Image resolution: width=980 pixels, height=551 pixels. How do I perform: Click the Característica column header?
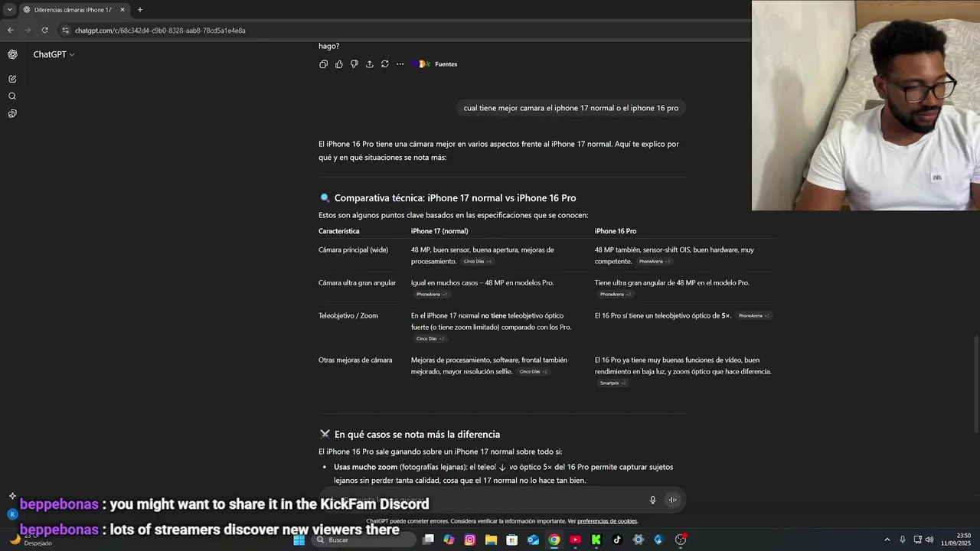tap(338, 231)
